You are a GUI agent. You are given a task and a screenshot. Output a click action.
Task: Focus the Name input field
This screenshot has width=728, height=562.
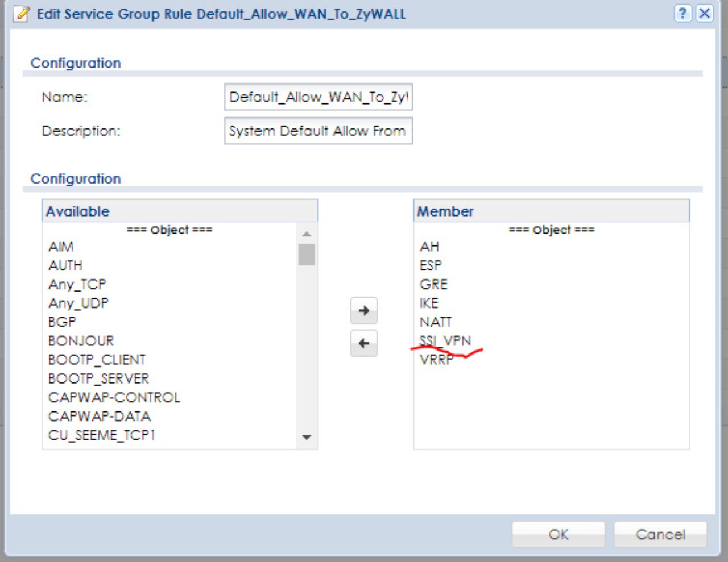tap(318, 97)
